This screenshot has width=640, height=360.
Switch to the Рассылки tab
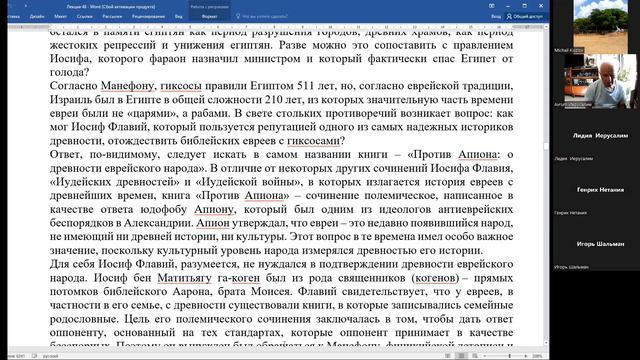point(112,17)
